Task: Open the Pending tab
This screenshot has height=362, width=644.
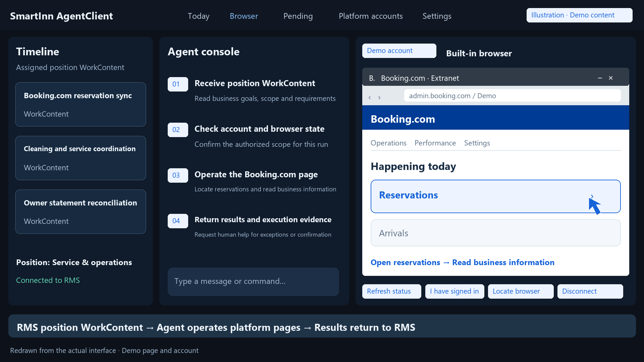Action: pyautogui.click(x=298, y=16)
